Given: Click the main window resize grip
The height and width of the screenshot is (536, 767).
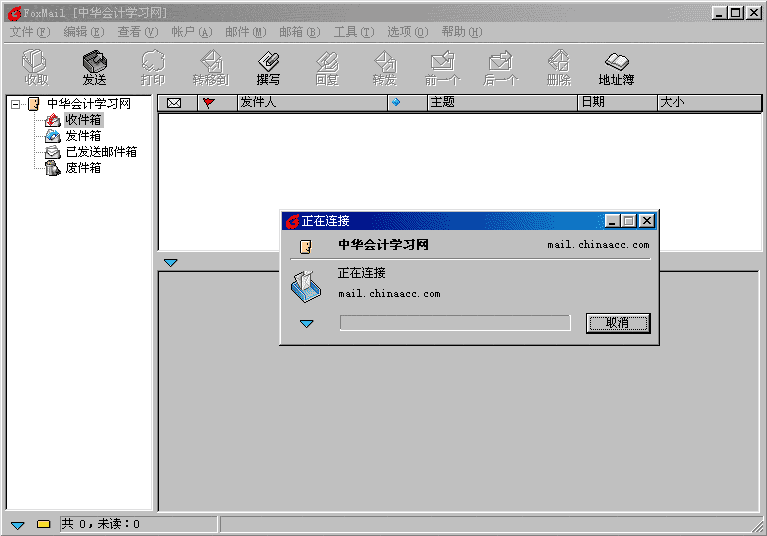Looking at the screenshot, I should [x=758, y=526].
